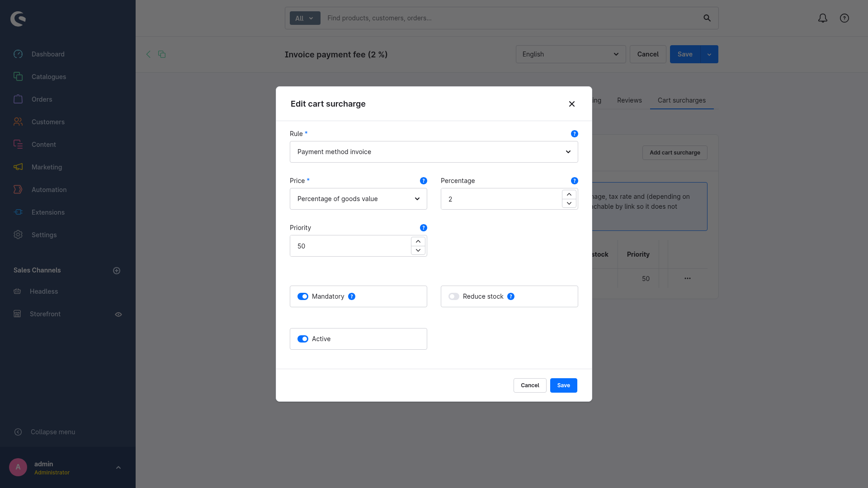This screenshot has width=868, height=488.
Task: Show help tooltip for Priority field
Action: point(424,228)
